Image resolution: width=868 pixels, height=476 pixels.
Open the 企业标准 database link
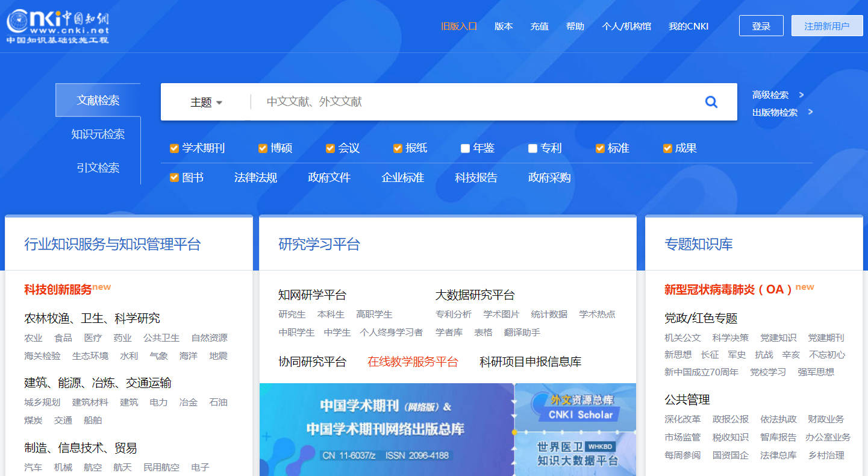point(402,178)
